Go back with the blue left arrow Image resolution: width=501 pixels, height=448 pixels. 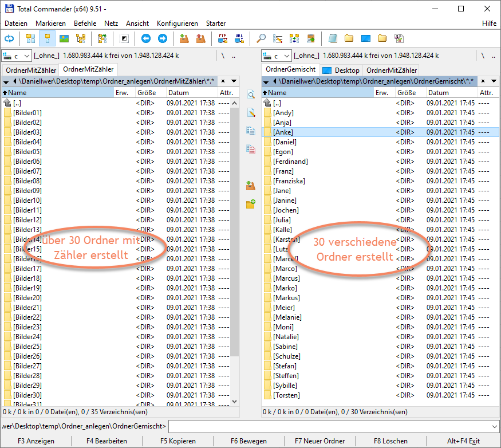click(146, 39)
